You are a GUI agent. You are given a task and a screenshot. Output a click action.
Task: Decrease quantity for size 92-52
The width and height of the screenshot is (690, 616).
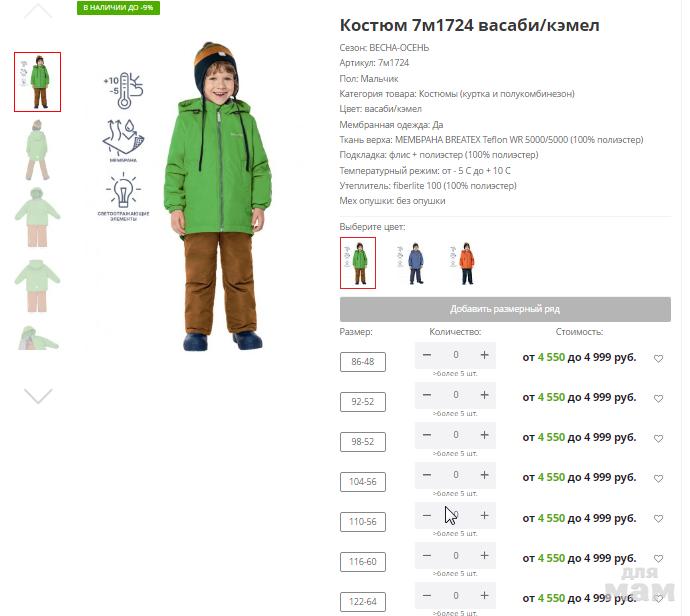426,395
